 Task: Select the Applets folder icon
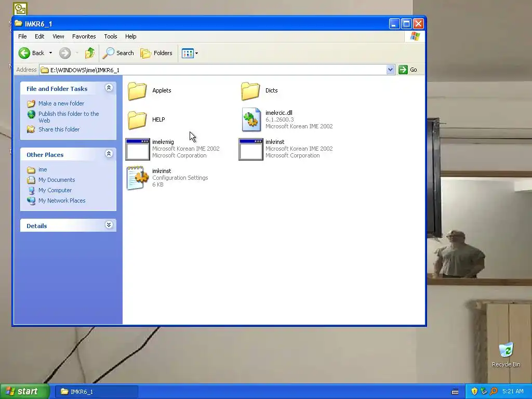coord(137,91)
